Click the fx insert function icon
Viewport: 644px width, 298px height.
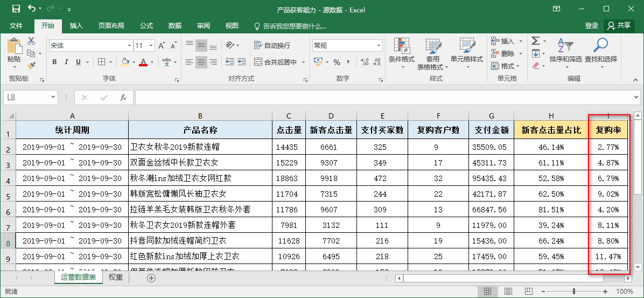point(123,98)
